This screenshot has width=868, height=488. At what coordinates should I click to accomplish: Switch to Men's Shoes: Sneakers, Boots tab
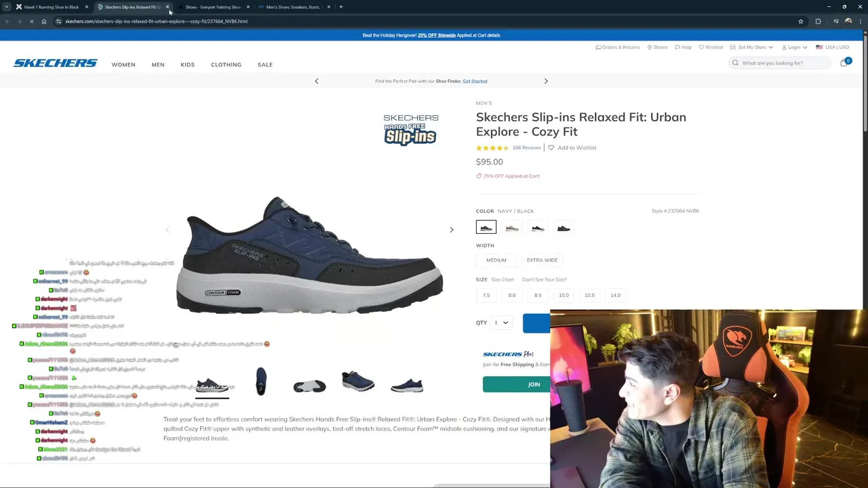click(x=293, y=7)
